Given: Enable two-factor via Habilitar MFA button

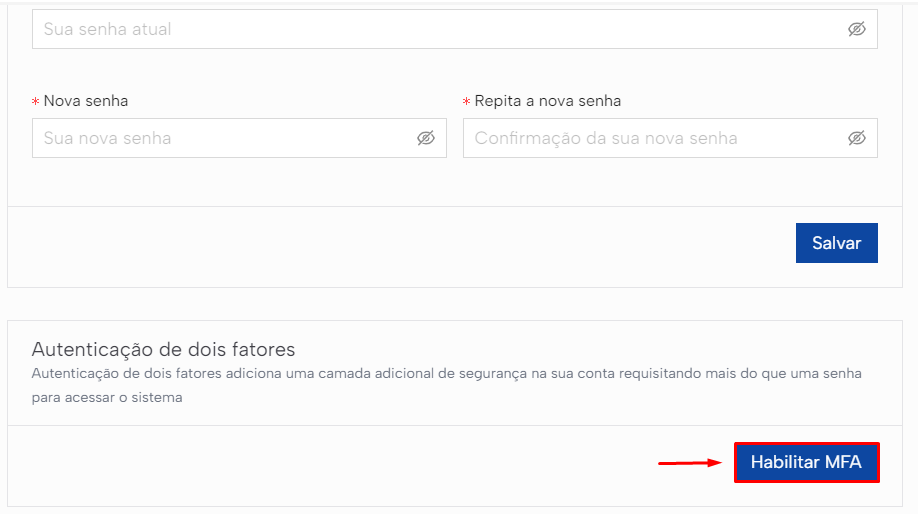Looking at the screenshot, I should coord(806,462).
